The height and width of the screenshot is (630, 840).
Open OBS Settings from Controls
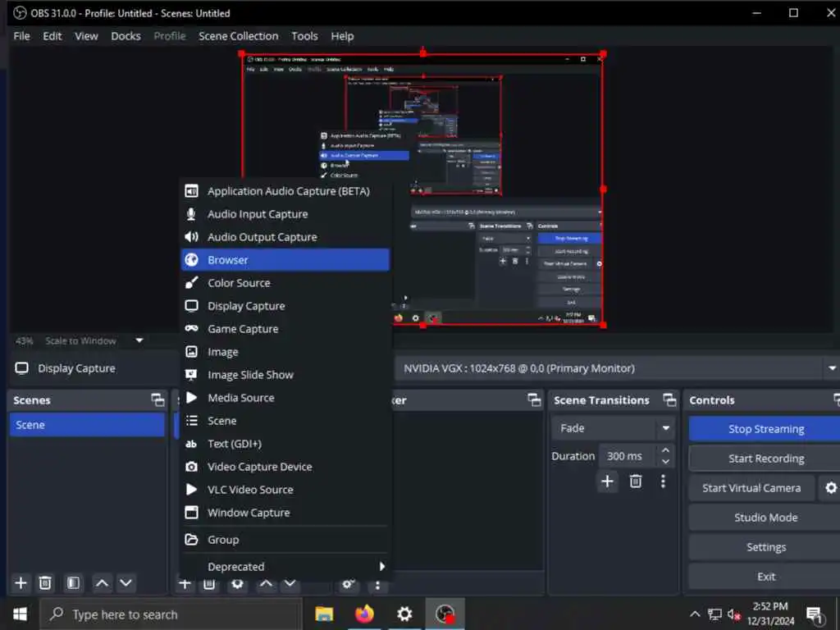click(765, 547)
